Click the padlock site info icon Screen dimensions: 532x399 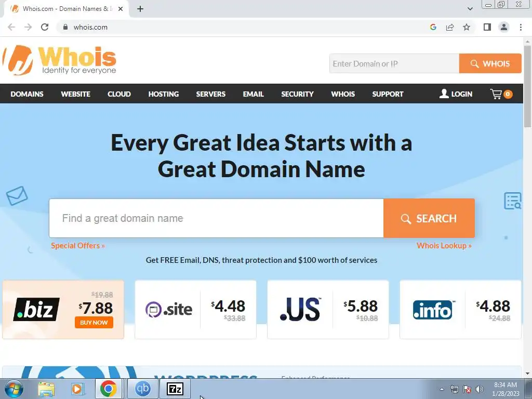65,27
